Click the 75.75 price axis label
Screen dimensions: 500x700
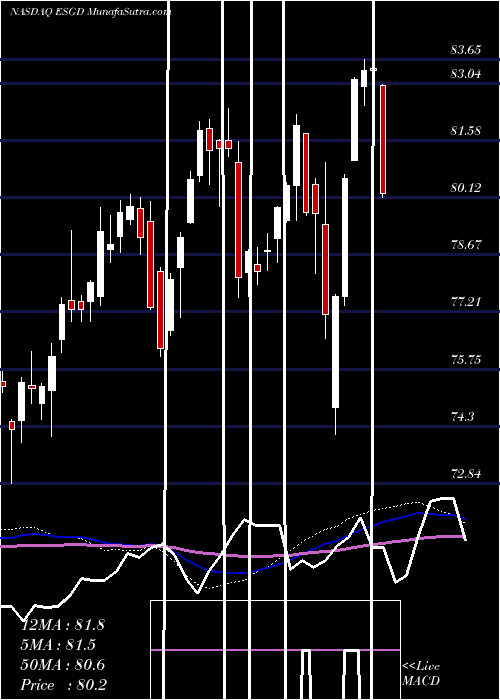(466, 360)
